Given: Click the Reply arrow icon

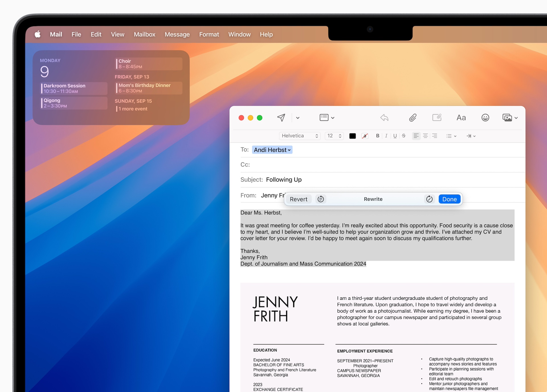Looking at the screenshot, I should (384, 118).
